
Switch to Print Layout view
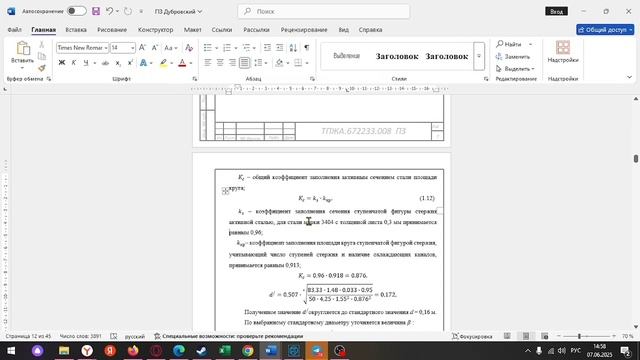tap(526, 336)
